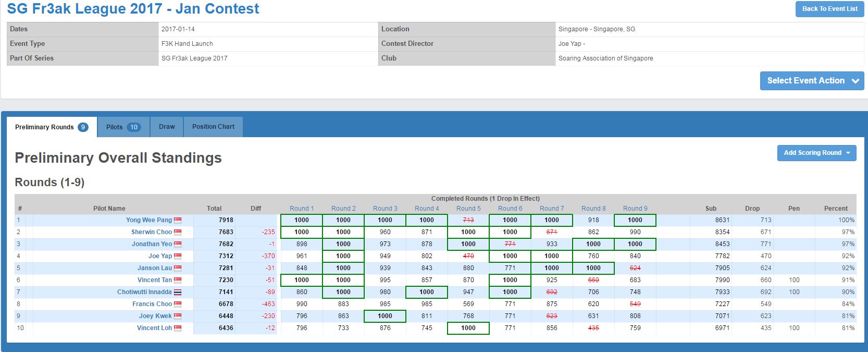
Task: Open Janson Lau's pilot page
Action: (154, 268)
